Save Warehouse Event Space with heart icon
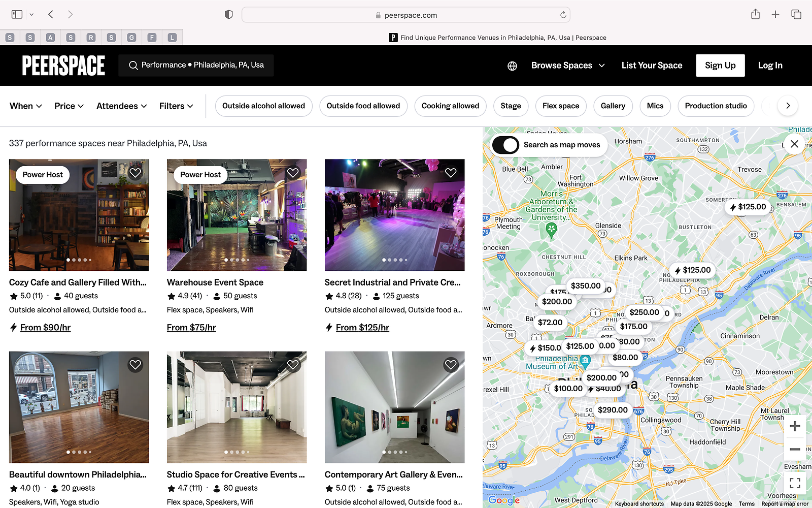 click(293, 173)
